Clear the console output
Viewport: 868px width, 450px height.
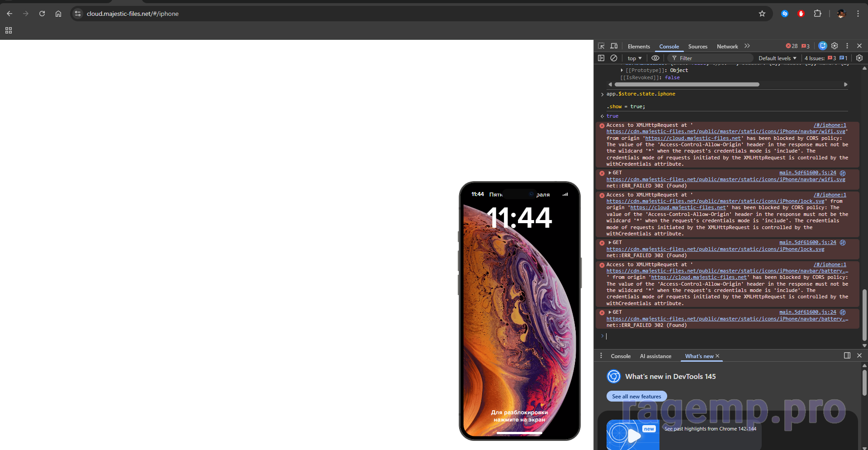pos(614,58)
